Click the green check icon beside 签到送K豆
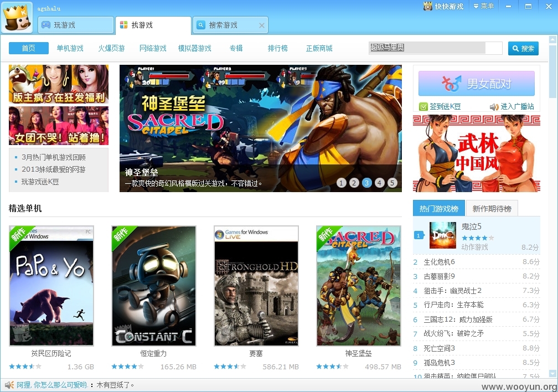The height and width of the screenshot is (392, 558). 423,106
